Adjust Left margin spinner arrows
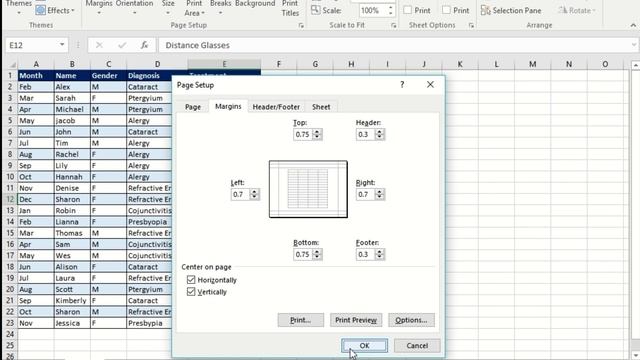 (254, 194)
